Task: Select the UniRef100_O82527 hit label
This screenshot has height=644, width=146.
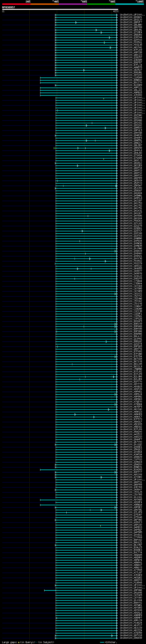Action: (x=131, y=70)
